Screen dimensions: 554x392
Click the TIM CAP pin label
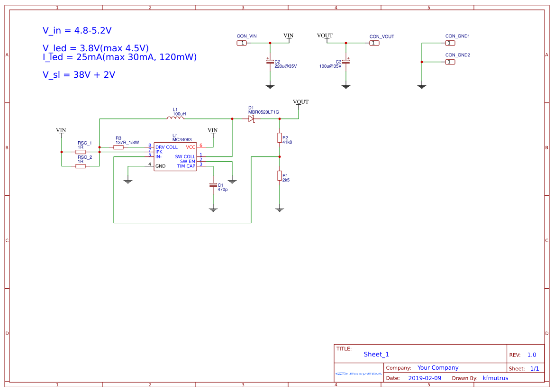pyautogui.click(x=186, y=166)
